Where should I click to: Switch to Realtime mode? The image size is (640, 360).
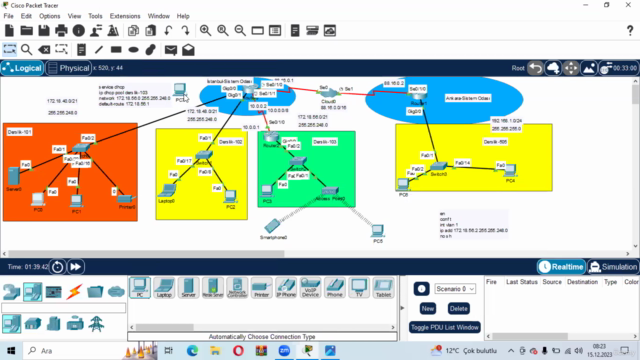561,267
